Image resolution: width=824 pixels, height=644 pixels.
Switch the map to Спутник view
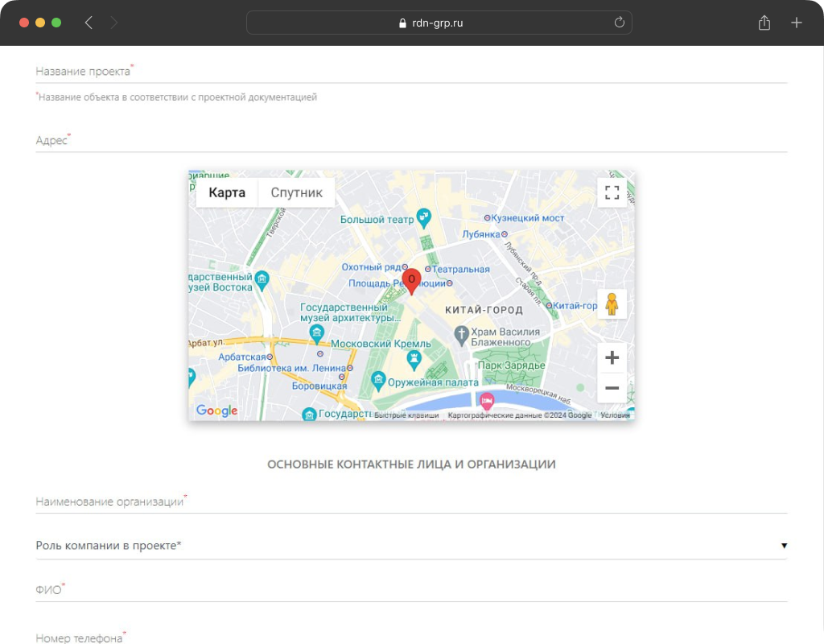pyautogui.click(x=296, y=192)
